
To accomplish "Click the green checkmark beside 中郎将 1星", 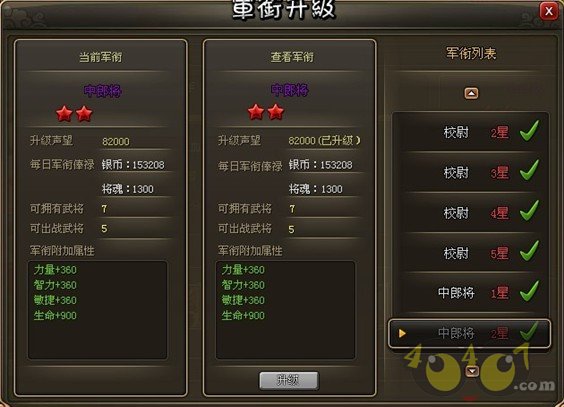I will 529,291.
